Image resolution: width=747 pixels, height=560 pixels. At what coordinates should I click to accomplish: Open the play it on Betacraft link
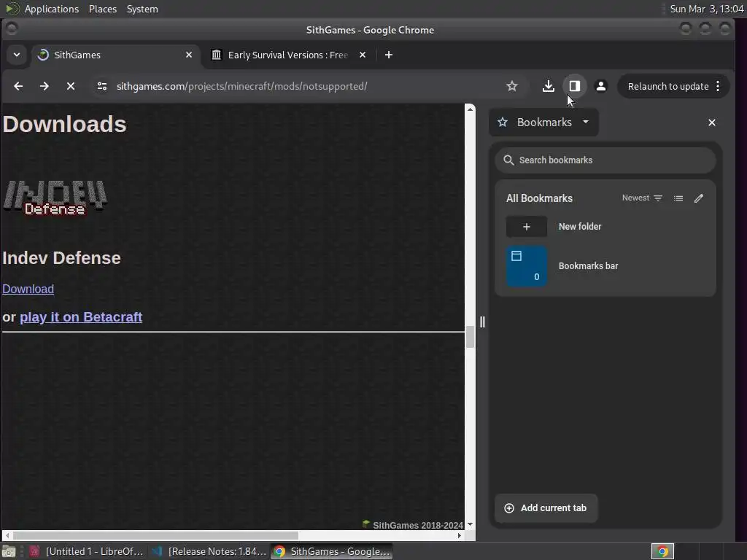click(81, 317)
